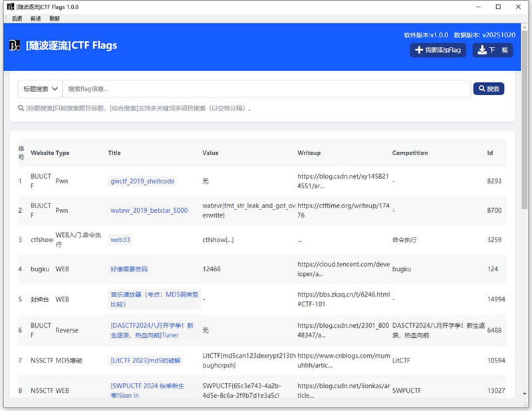Open the 标题搜索 search type dropdown

[40, 89]
